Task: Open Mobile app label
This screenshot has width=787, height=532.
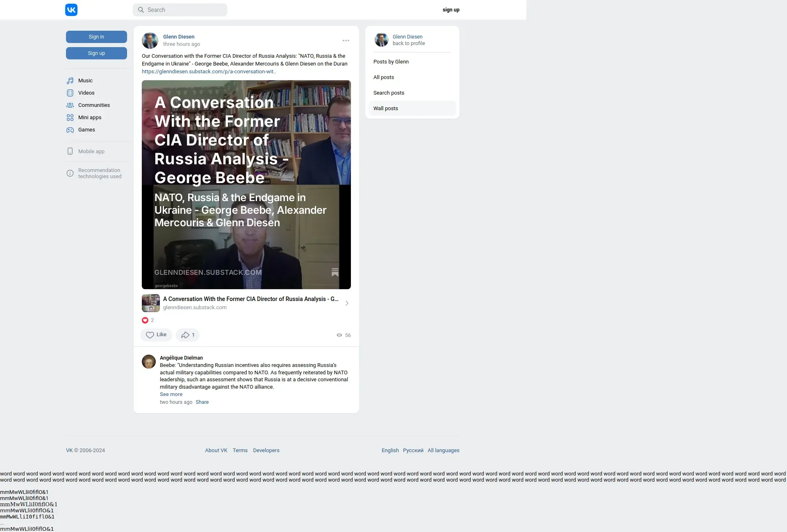Action: [91, 152]
